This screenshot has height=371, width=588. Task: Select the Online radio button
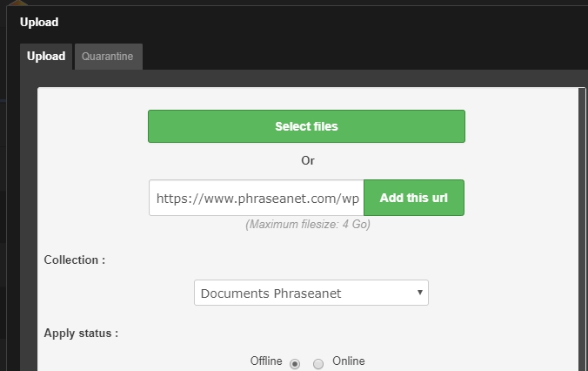(x=318, y=364)
